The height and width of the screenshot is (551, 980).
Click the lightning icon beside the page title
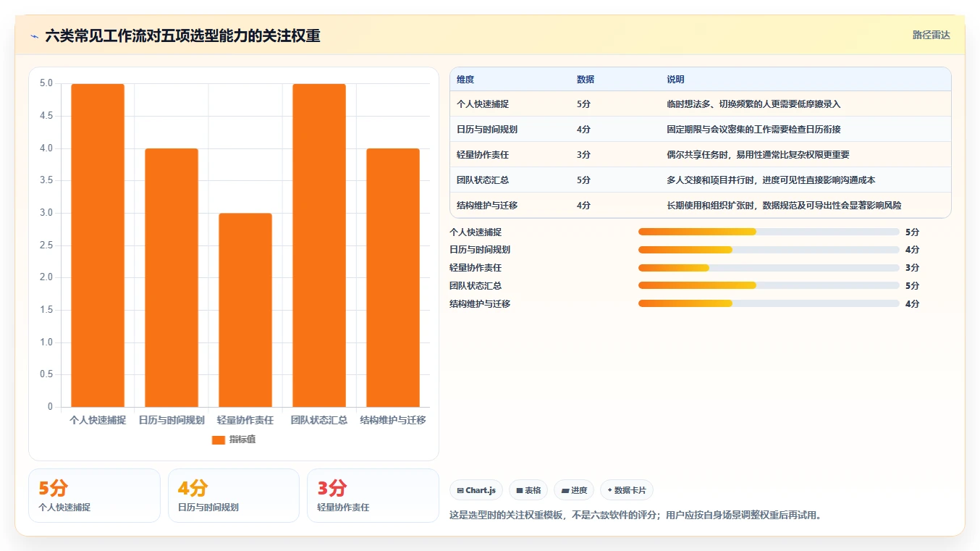35,35
